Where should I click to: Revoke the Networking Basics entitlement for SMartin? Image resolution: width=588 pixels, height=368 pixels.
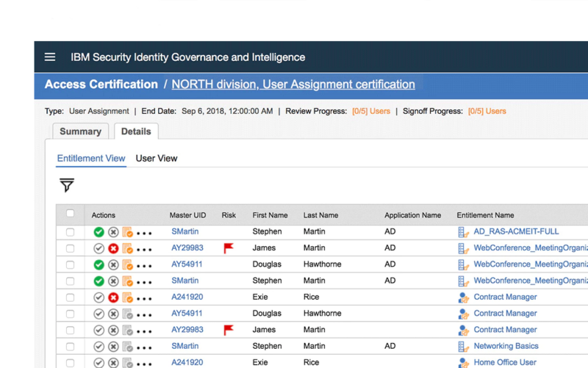(113, 347)
